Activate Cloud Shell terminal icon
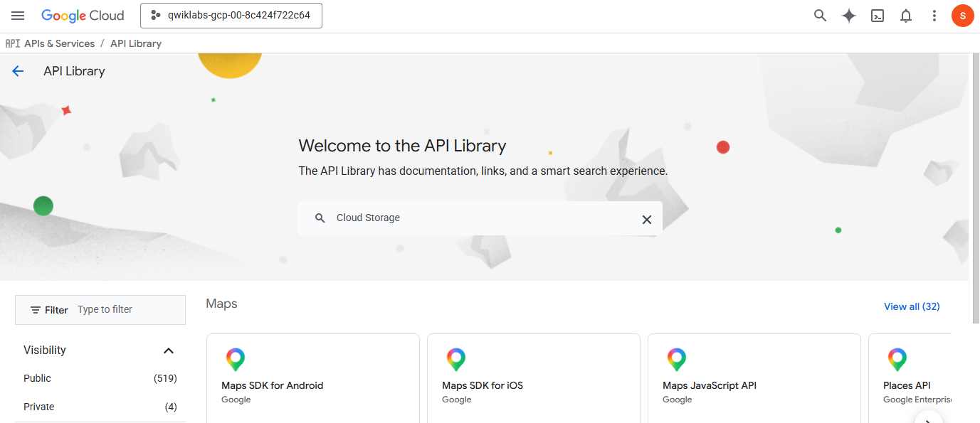Image resolution: width=980 pixels, height=423 pixels. [x=878, y=16]
